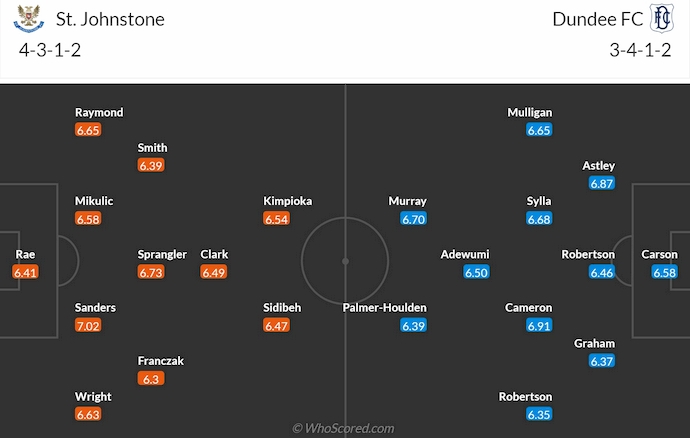Screen dimensions: 690x438
Task: Click the St. Johnstone club crest
Action: point(29,19)
